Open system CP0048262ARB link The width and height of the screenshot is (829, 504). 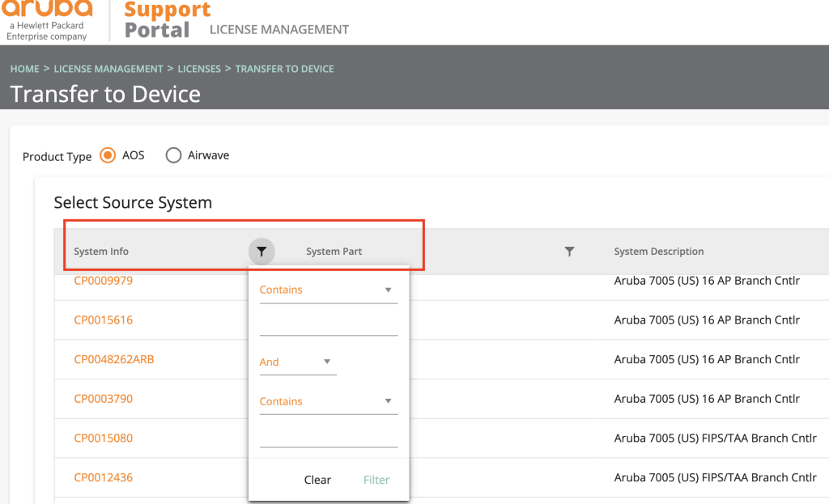point(113,359)
